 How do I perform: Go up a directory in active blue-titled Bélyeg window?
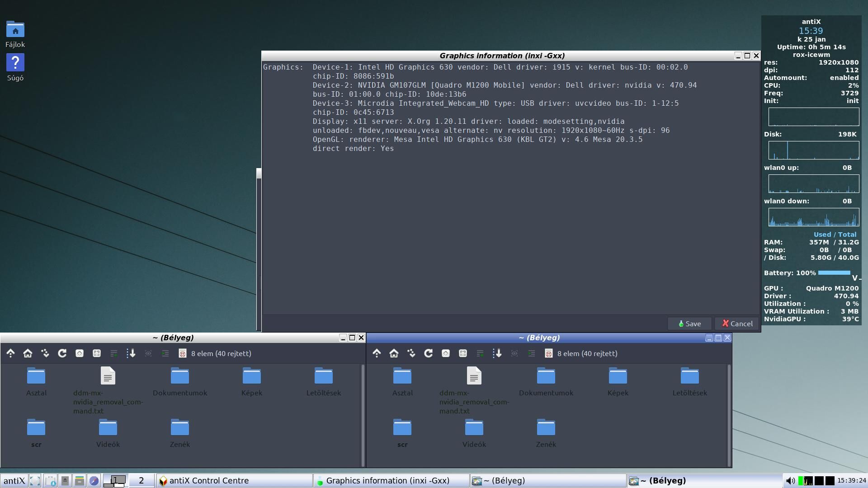(x=377, y=353)
